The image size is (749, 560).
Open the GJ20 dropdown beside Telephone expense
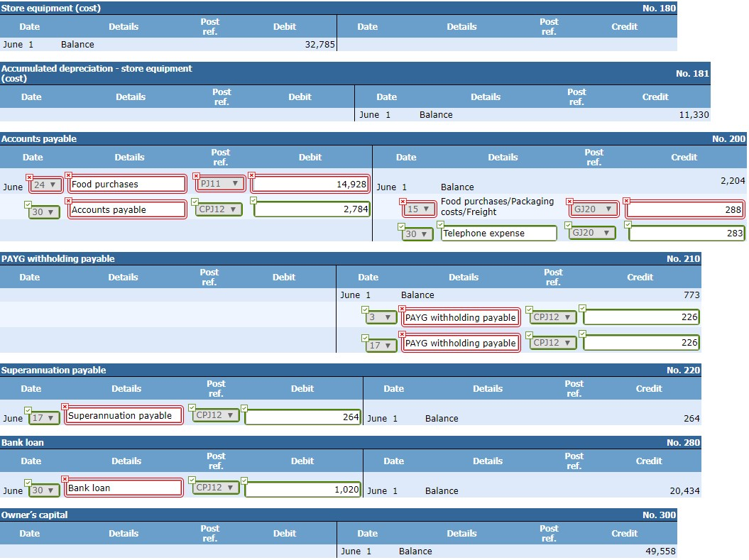coord(592,233)
